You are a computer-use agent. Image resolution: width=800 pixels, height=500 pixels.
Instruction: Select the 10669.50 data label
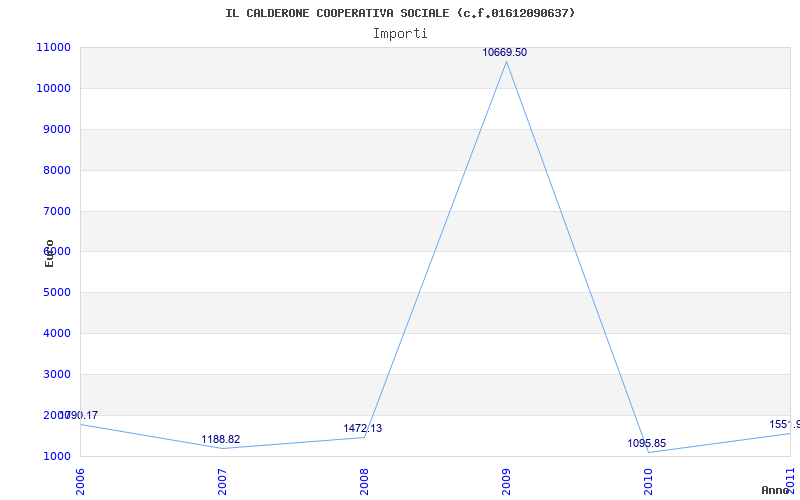[x=505, y=52]
